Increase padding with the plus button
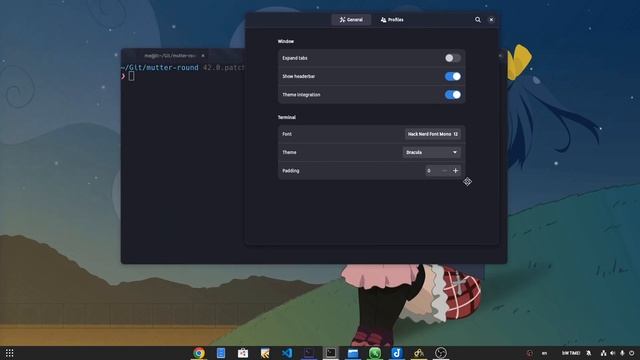The width and height of the screenshot is (640, 360). pos(456,171)
